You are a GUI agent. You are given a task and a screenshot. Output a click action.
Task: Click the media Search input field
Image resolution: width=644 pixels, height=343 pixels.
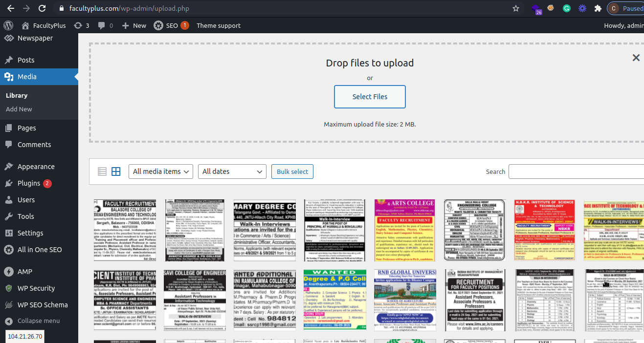(x=576, y=171)
